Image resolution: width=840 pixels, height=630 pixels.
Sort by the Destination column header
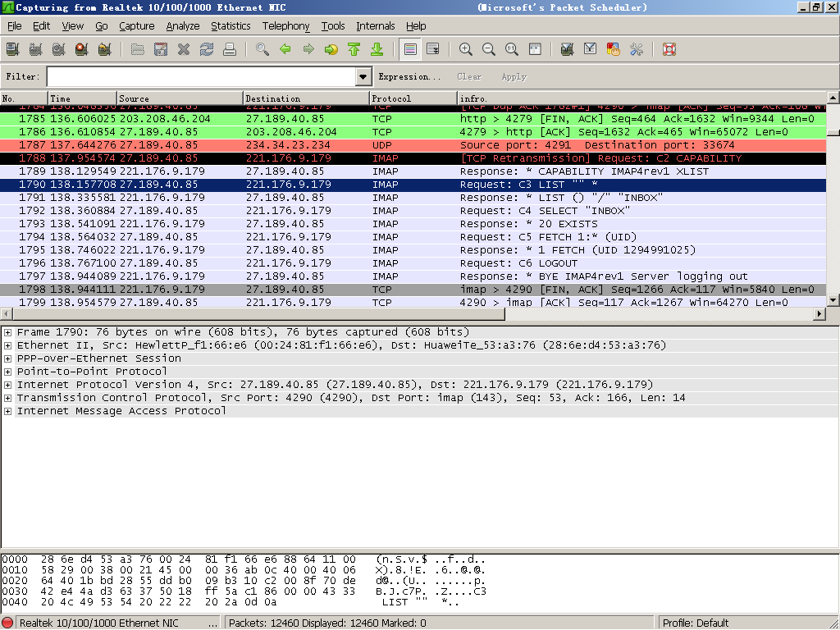coord(307,98)
